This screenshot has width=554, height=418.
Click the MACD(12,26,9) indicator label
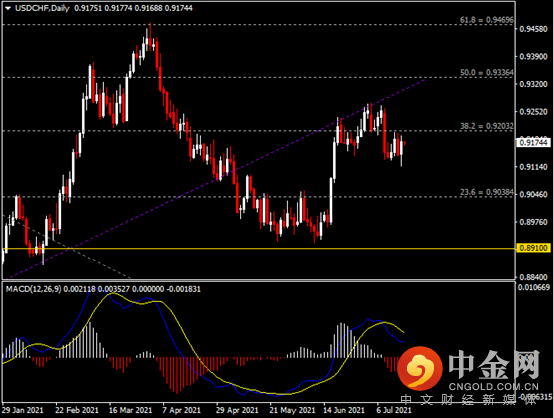click(34, 289)
